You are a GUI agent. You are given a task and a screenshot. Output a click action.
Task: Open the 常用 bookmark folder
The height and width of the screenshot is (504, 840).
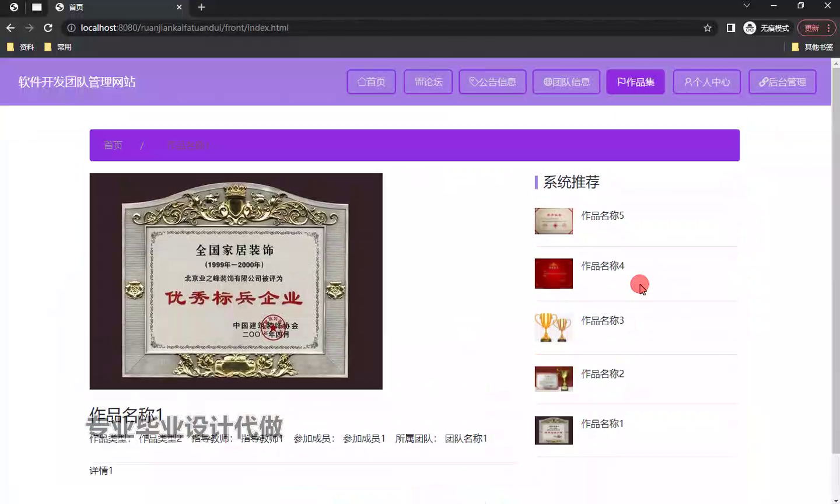click(x=58, y=47)
